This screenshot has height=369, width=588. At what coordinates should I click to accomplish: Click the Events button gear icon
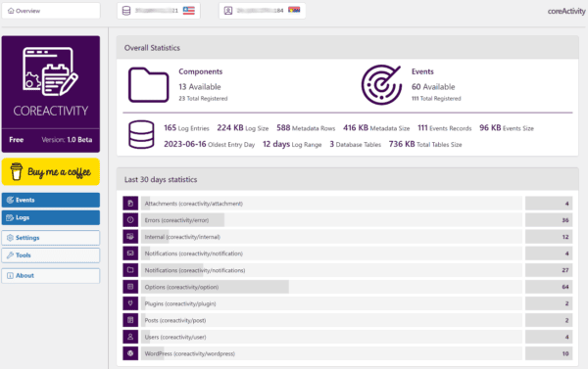(x=10, y=200)
